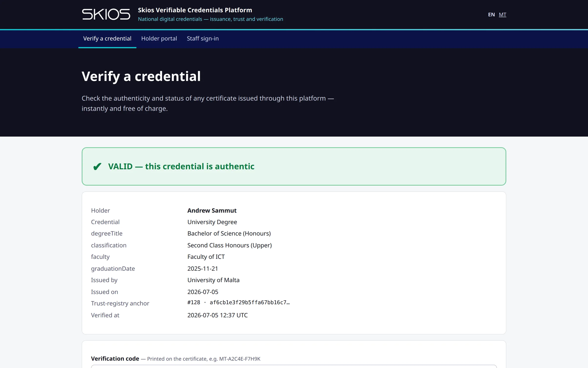Select the 'Faculty of ICT' value
The width and height of the screenshot is (588, 368).
206,257
